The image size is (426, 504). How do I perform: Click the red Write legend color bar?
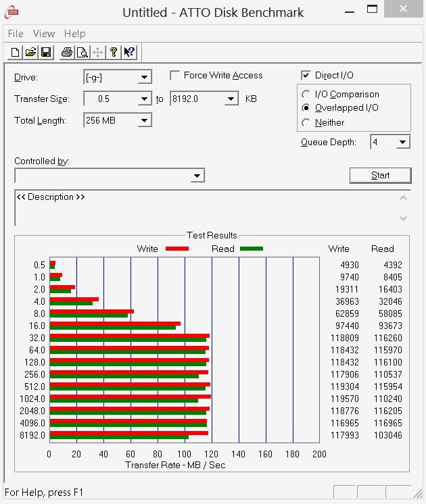177,249
